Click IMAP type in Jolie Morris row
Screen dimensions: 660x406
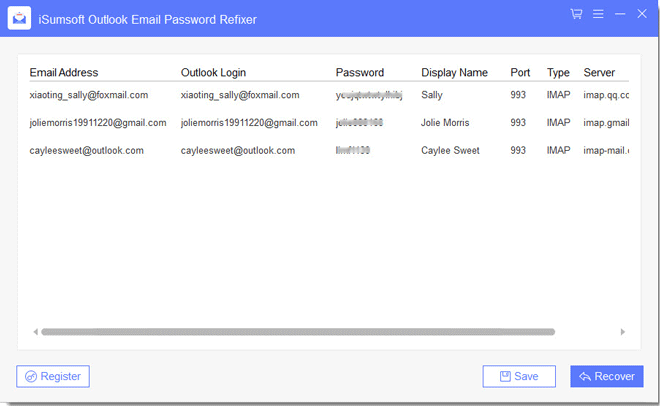click(x=559, y=123)
